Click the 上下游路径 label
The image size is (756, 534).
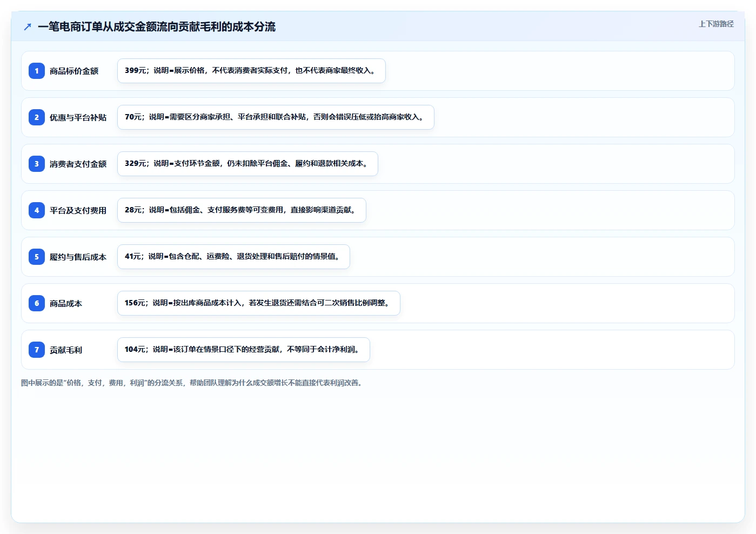click(x=716, y=24)
